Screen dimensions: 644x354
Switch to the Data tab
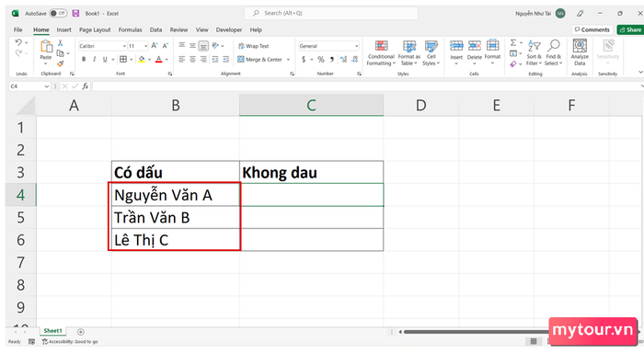155,30
